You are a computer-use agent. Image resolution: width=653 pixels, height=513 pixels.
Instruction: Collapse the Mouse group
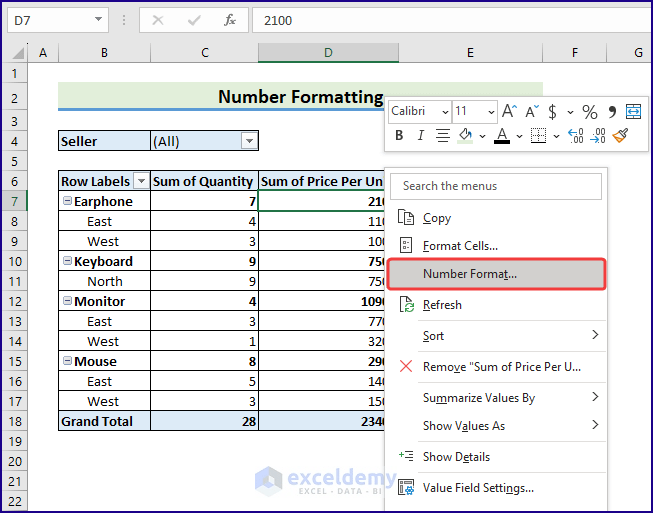(67, 361)
